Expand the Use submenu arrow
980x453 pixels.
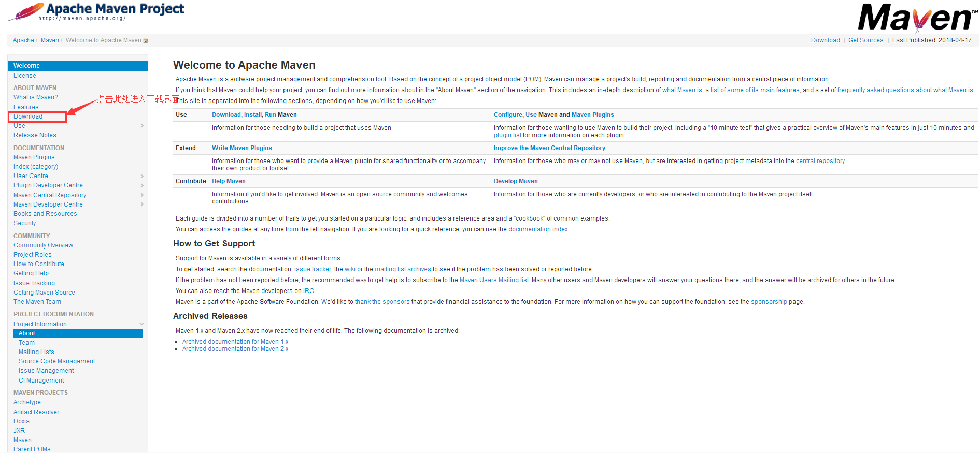click(142, 126)
